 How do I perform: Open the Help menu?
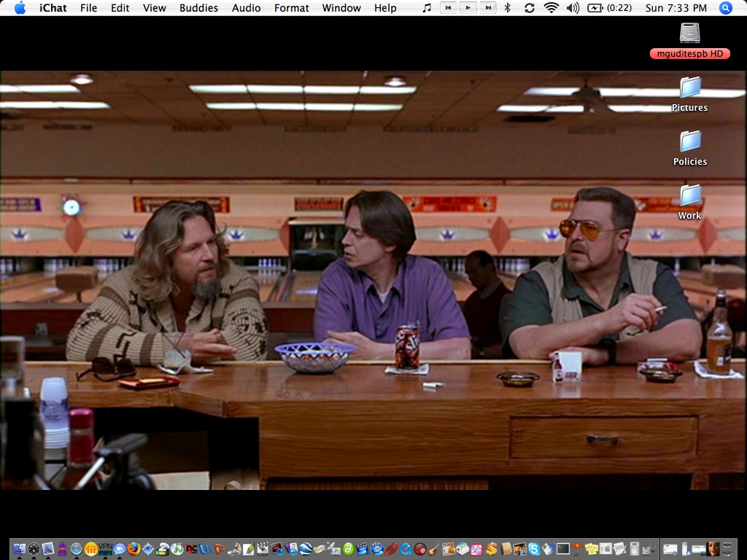pos(385,8)
